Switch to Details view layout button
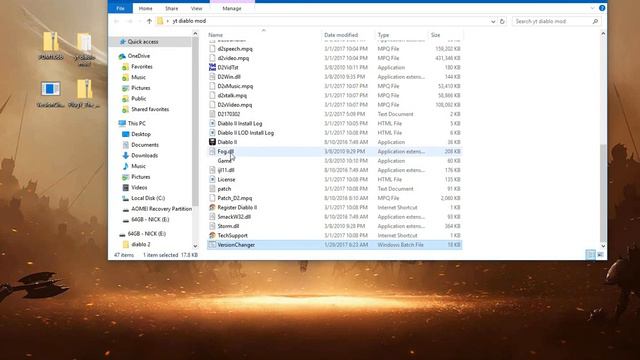 point(590,255)
